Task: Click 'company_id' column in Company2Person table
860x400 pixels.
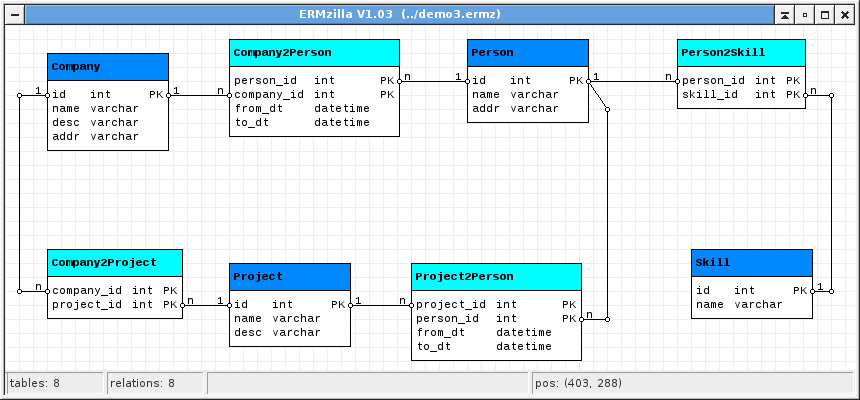Action: [314, 94]
